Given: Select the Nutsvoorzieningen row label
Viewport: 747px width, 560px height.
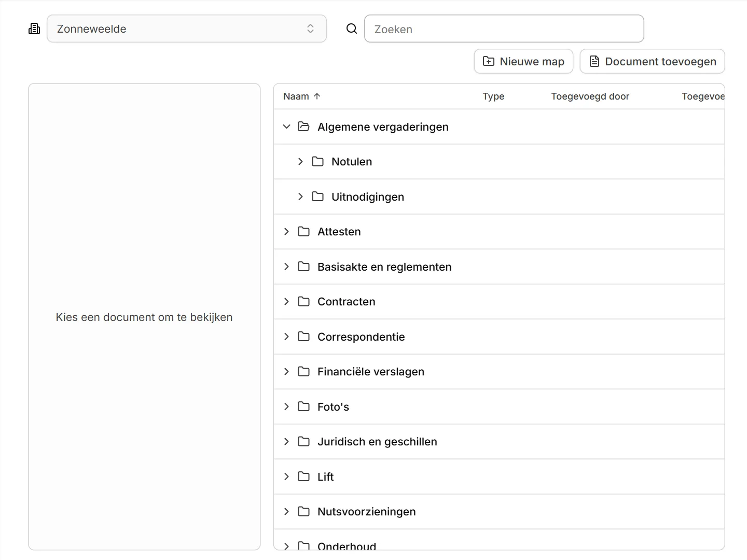Looking at the screenshot, I should tap(367, 512).
